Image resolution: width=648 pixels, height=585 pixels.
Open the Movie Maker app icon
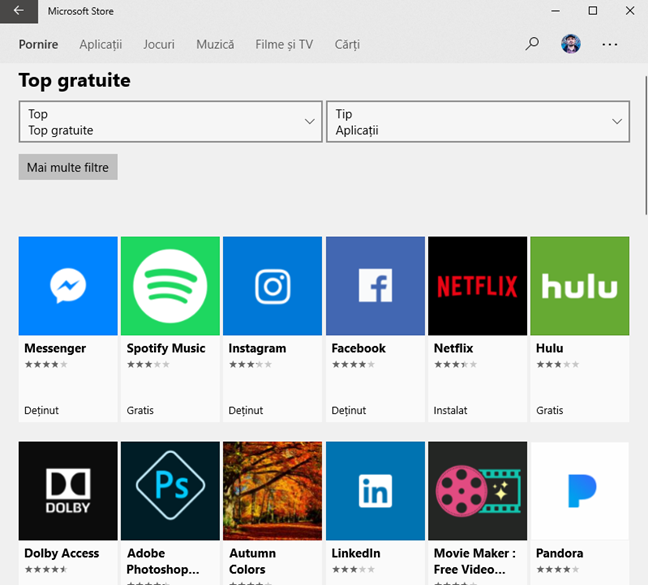(x=477, y=491)
